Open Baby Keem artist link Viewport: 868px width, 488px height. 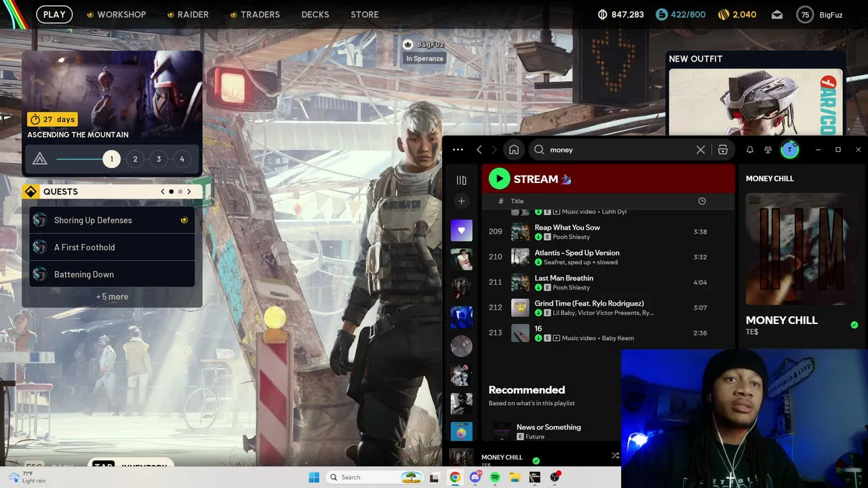click(617, 338)
